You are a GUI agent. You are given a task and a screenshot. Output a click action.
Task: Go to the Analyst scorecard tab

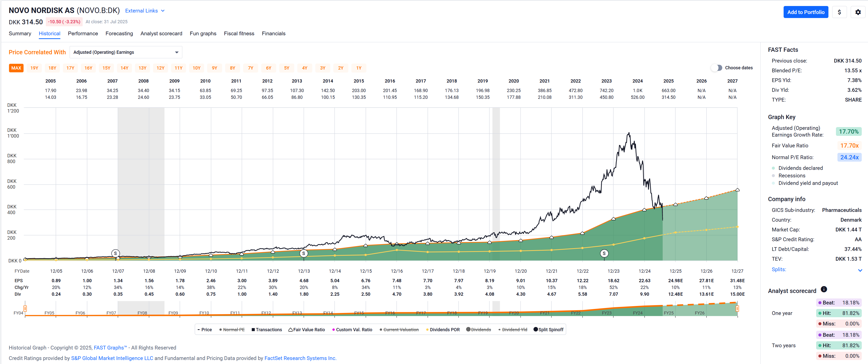pyautogui.click(x=161, y=33)
